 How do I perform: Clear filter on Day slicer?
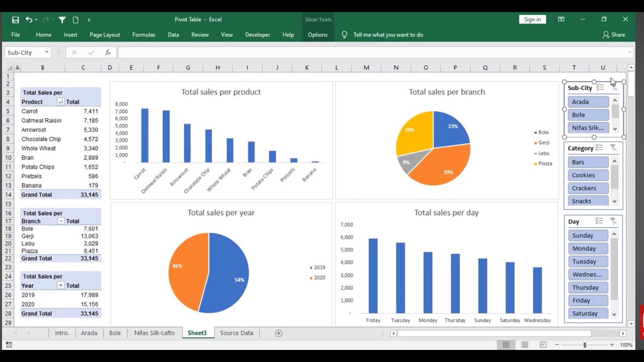(x=613, y=221)
